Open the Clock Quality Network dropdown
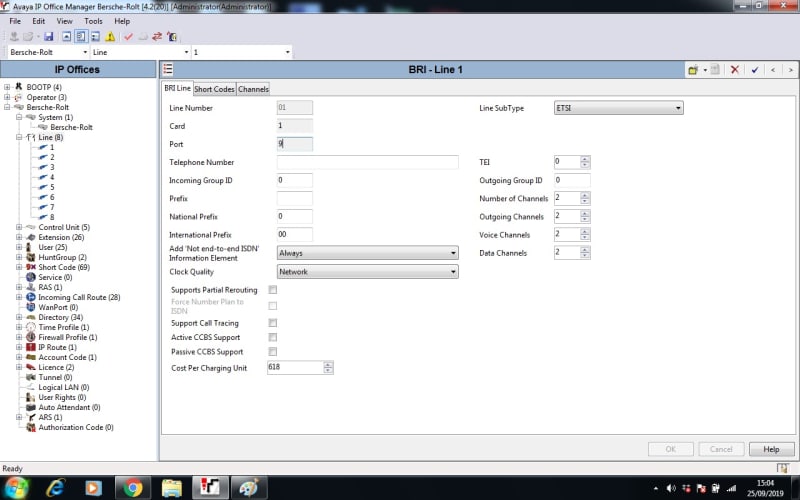 367,271
